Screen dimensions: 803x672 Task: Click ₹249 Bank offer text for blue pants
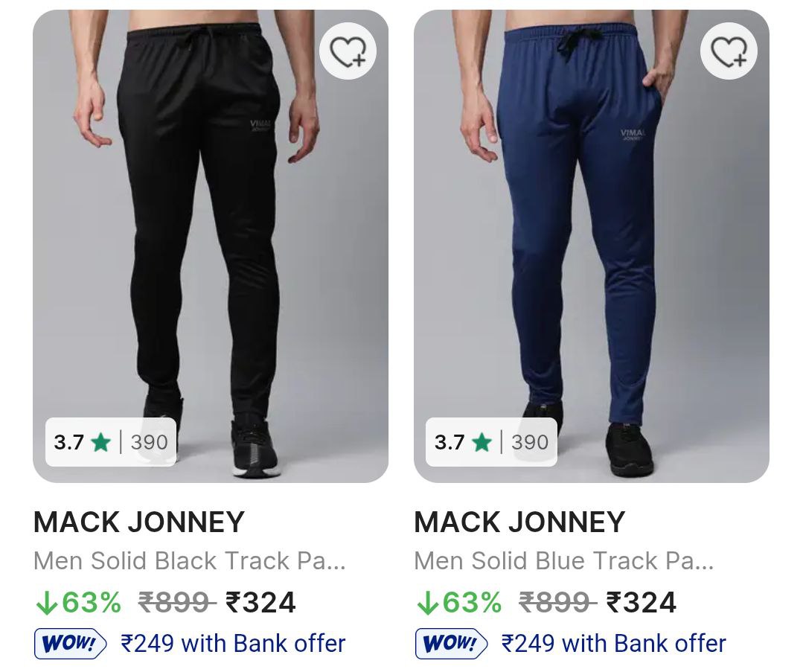[614, 644]
